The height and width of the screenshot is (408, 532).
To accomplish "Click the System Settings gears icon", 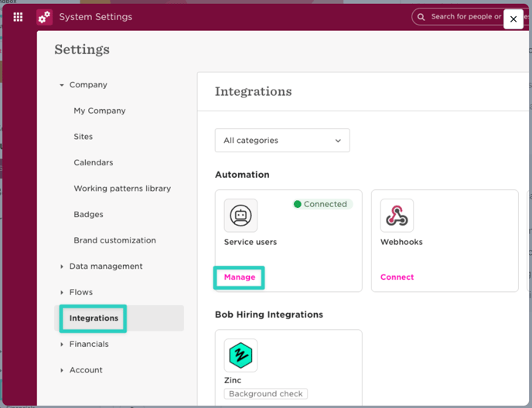I will coord(44,17).
